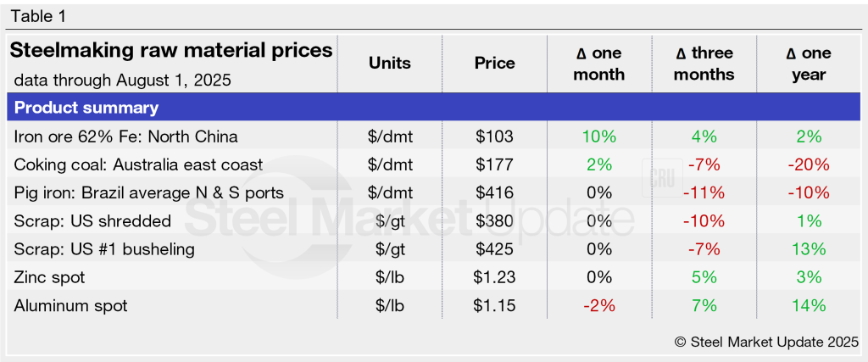
Task: Click the Δ one month column header
Action: [x=598, y=64]
